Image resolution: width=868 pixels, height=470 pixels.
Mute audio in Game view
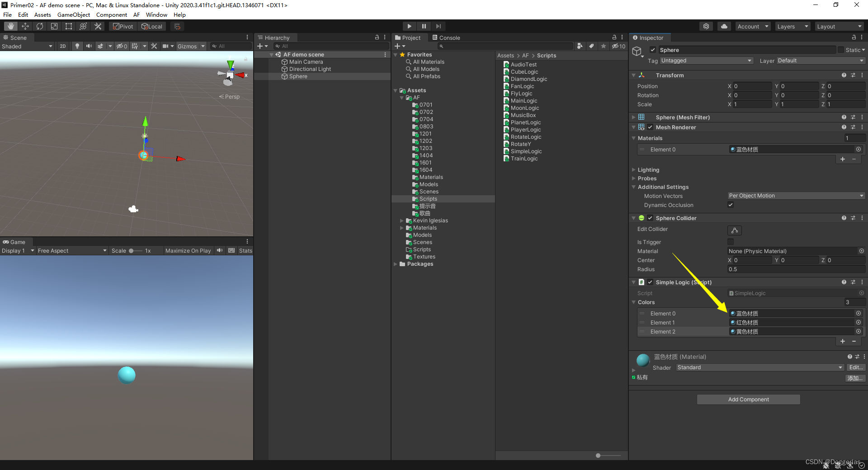pos(220,250)
